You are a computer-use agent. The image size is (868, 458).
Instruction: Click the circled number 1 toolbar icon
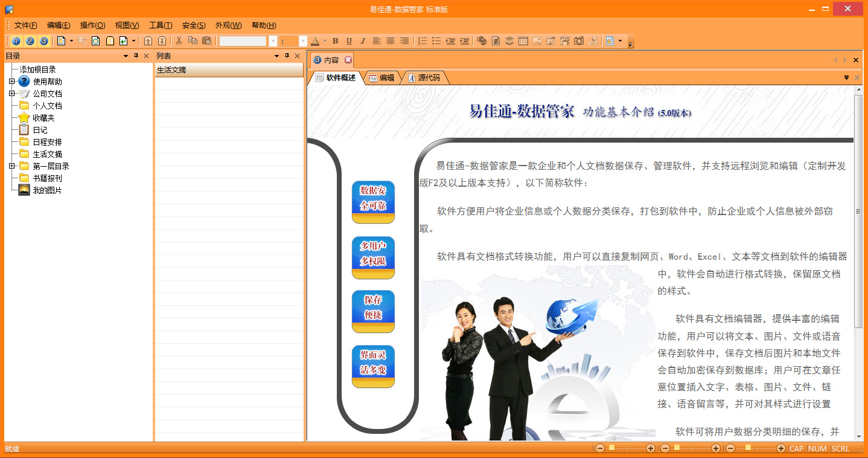tap(16, 41)
